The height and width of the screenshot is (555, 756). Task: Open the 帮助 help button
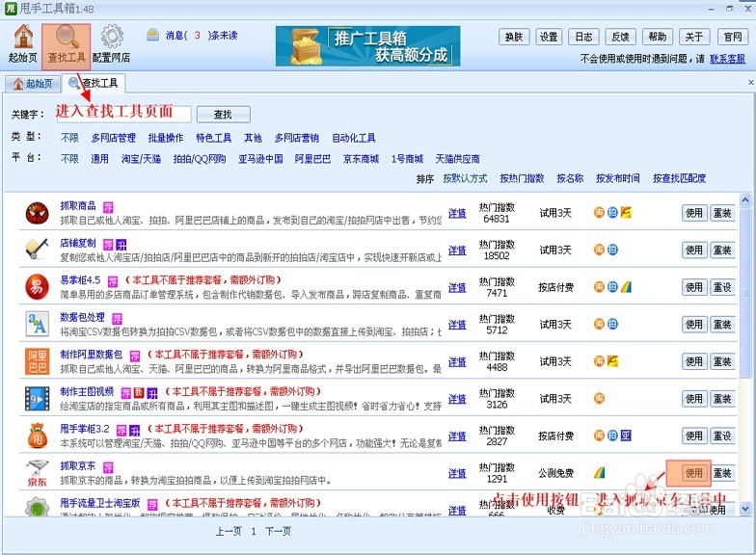click(x=658, y=37)
